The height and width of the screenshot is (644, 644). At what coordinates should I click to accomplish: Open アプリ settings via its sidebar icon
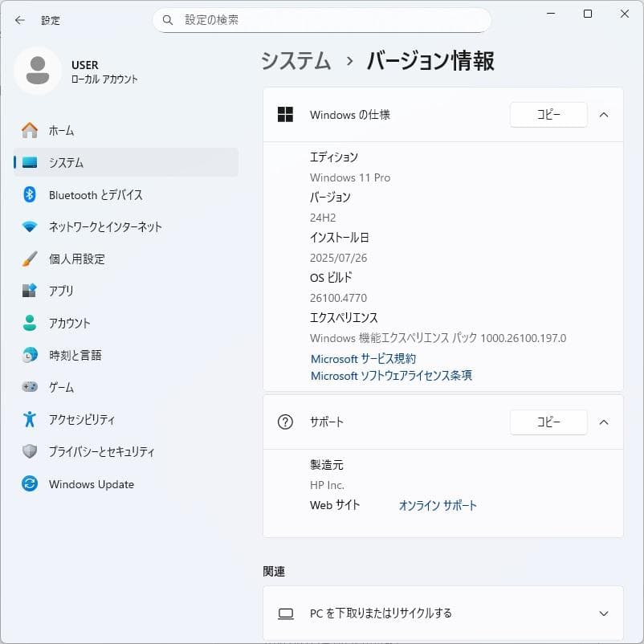tap(28, 291)
